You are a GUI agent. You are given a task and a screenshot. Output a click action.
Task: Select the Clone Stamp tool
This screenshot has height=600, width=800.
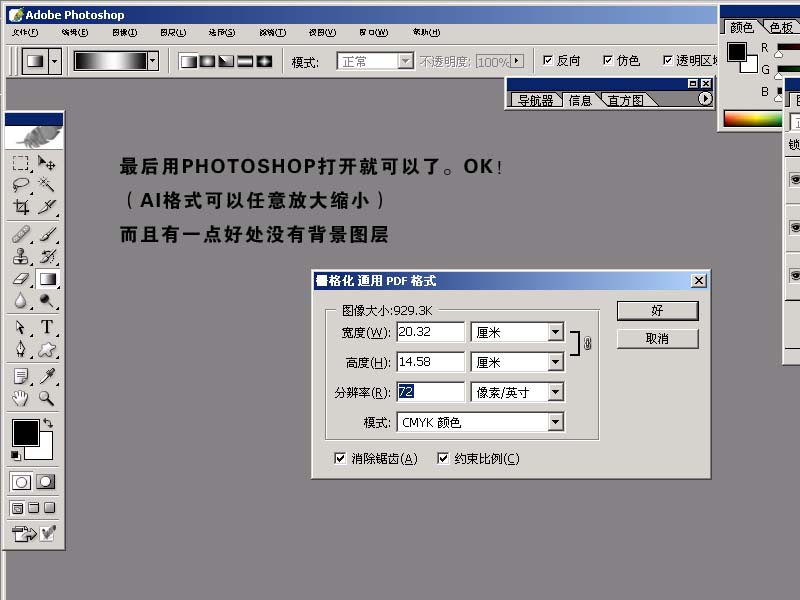click(20, 256)
